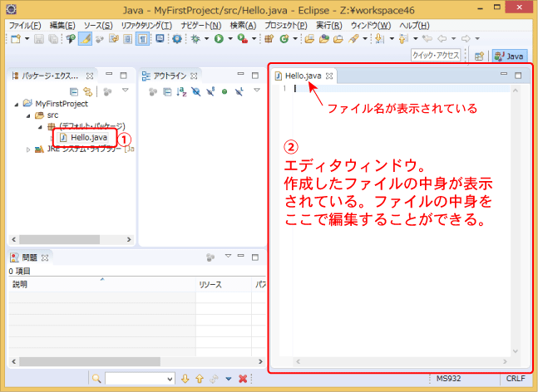Select the アウトライン view tab
This screenshot has height=392, width=538.
pyautogui.click(x=170, y=76)
